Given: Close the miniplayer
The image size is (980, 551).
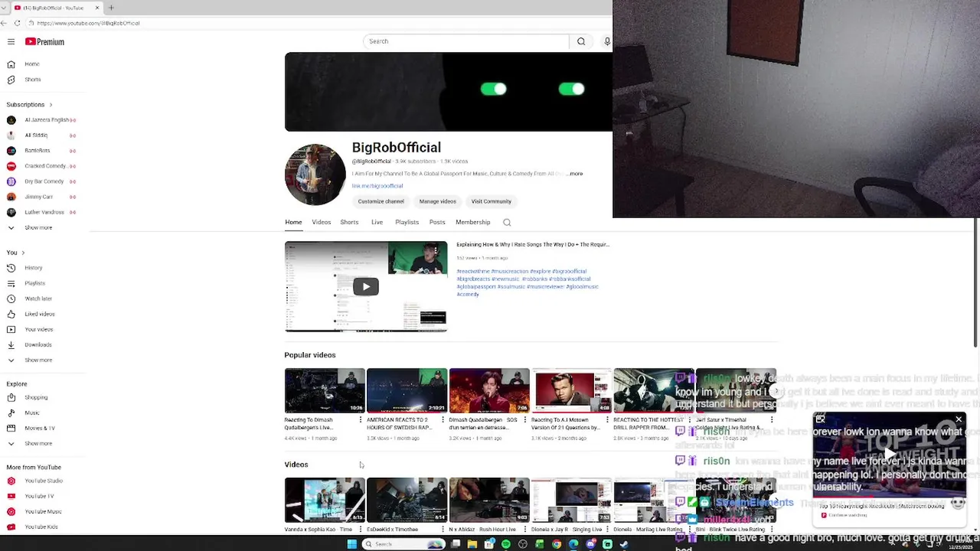Looking at the screenshot, I should pyautogui.click(x=959, y=419).
